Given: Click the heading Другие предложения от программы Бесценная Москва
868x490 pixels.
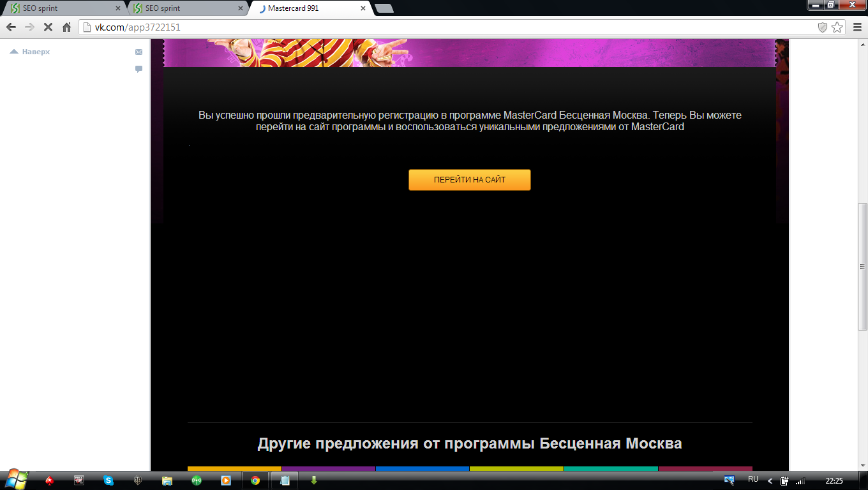Looking at the screenshot, I should pos(470,443).
